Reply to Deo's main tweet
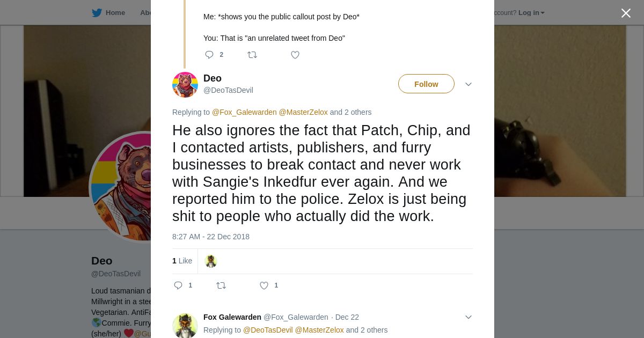This screenshot has height=338, width=644. click(x=178, y=285)
